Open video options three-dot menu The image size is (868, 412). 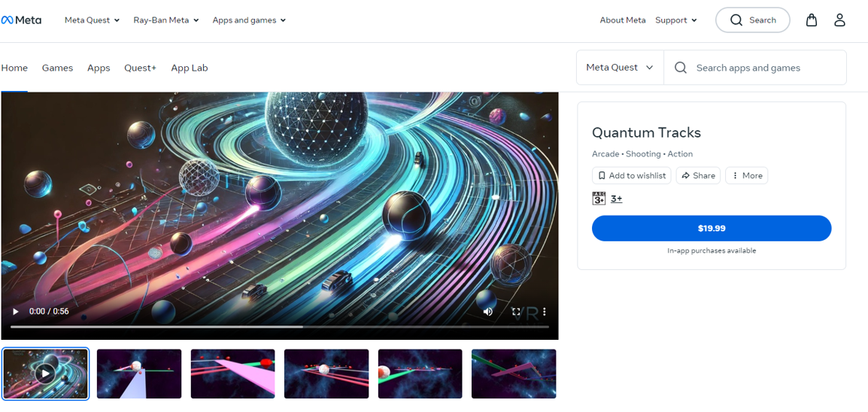tap(544, 311)
